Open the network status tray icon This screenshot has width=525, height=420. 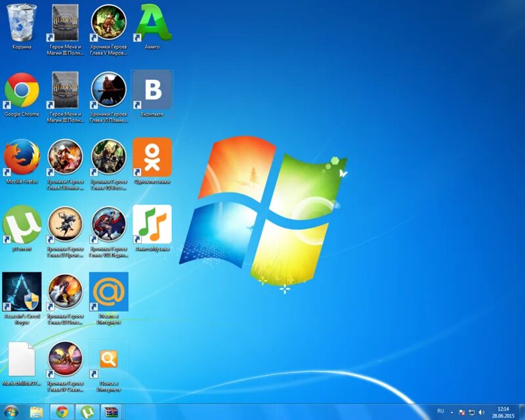coord(472,413)
